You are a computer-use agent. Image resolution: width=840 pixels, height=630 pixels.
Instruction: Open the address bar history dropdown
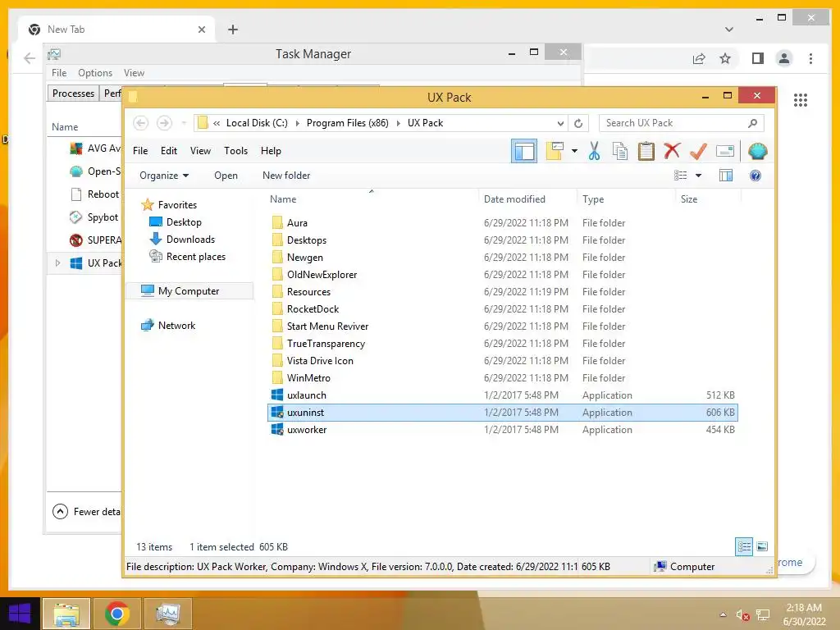560,123
